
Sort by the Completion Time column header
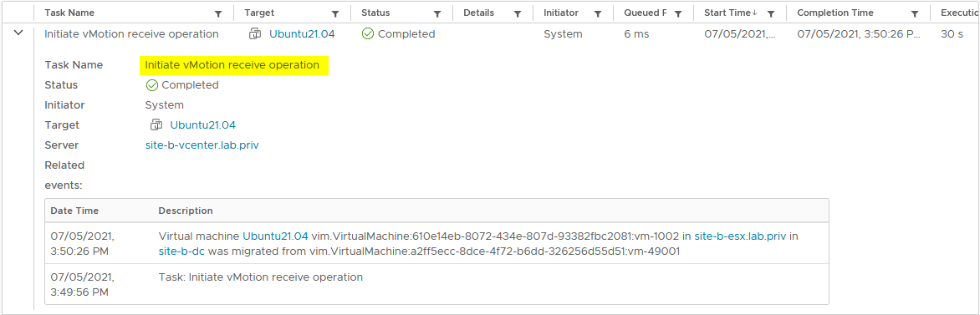tap(835, 13)
